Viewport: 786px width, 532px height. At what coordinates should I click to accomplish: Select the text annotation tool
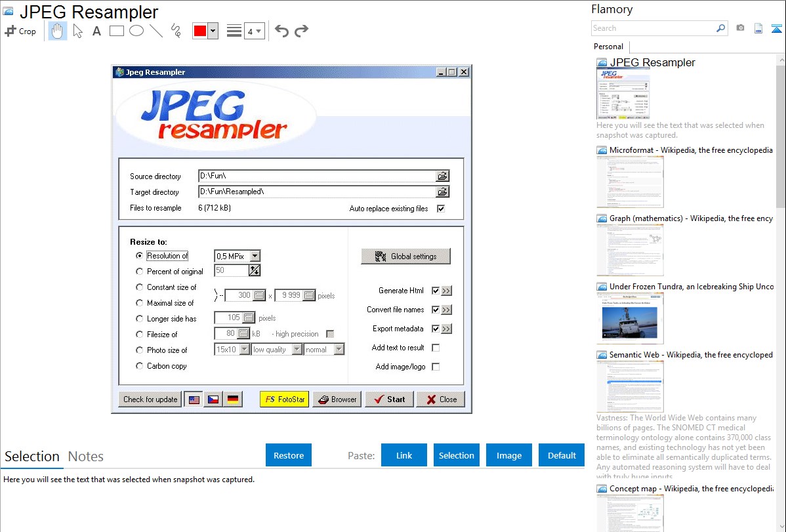click(96, 31)
